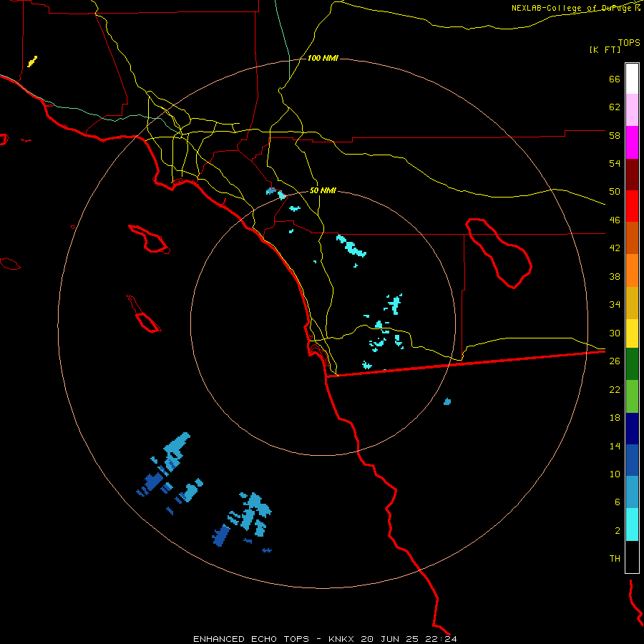Viewport: 644px width, 644px height.
Task: Click the dark orange legend swatch
Action: pyautogui.click(x=632, y=238)
